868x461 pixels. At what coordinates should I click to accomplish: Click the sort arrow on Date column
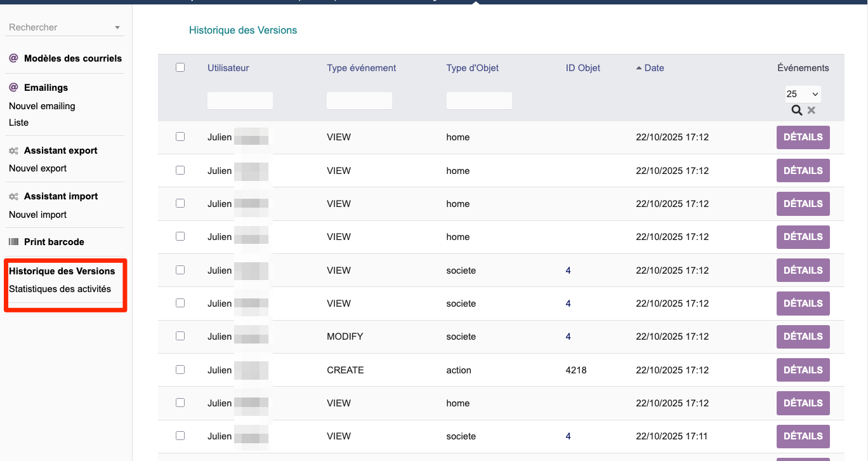[639, 68]
